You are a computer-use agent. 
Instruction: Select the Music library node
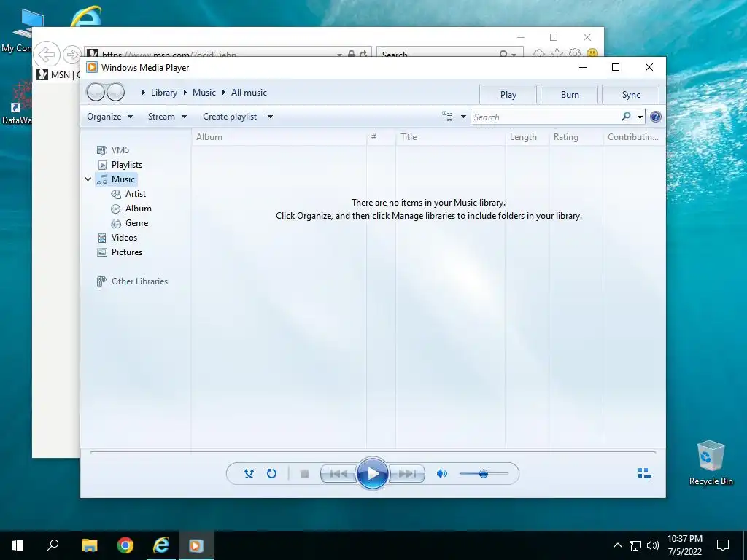click(x=116, y=179)
